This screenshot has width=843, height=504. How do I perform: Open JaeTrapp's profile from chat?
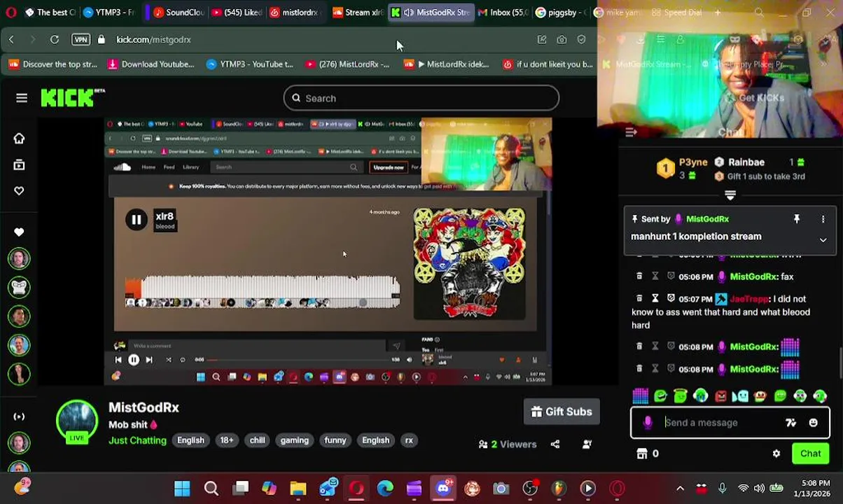pyautogui.click(x=748, y=299)
